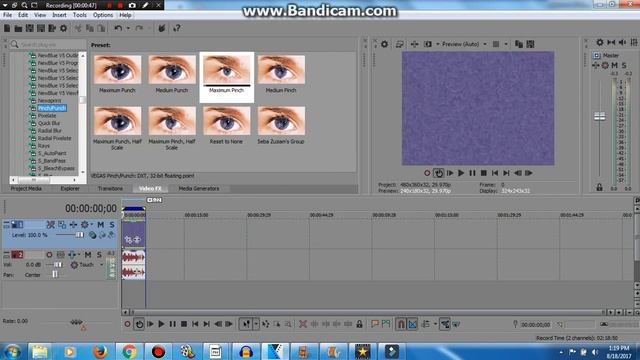This screenshot has width=640, height=360.
Task: Click Dim output speaker icon in Master
Action: point(622,42)
